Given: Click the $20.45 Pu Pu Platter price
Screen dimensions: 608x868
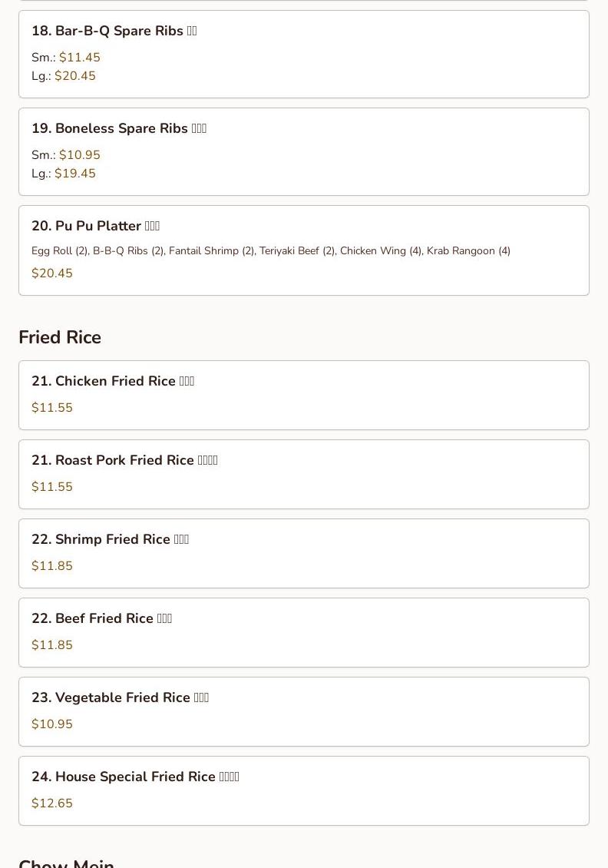Looking at the screenshot, I should (x=52, y=273).
